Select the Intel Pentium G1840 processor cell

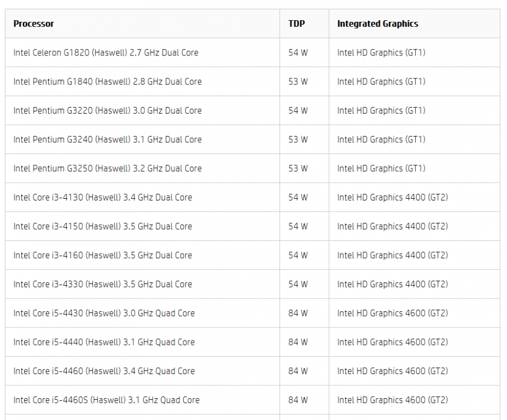tap(108, 82)
